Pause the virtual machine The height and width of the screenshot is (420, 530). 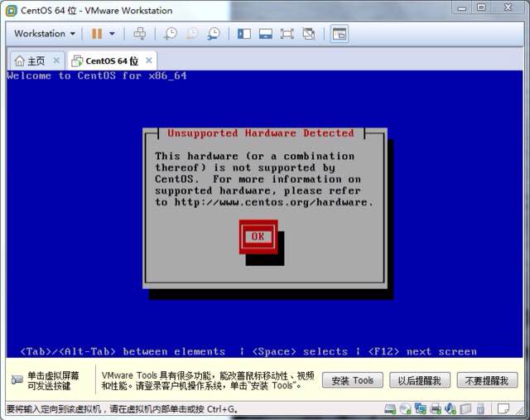click(97, 33)
